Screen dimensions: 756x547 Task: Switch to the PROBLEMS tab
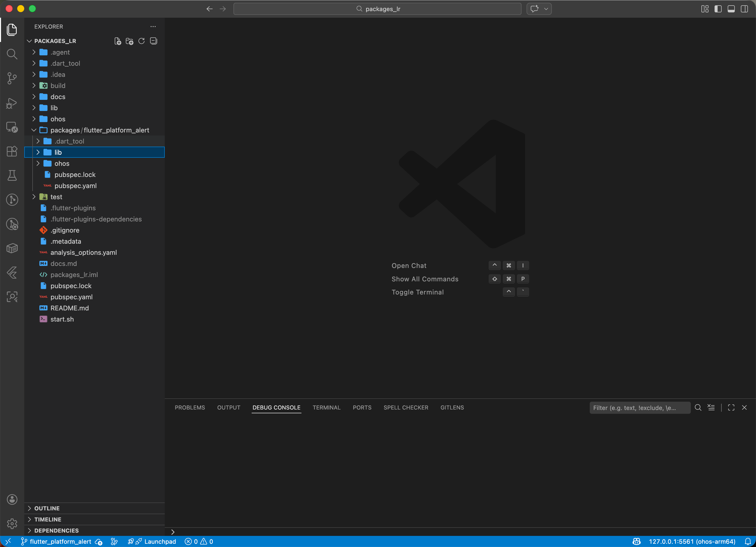190,407
